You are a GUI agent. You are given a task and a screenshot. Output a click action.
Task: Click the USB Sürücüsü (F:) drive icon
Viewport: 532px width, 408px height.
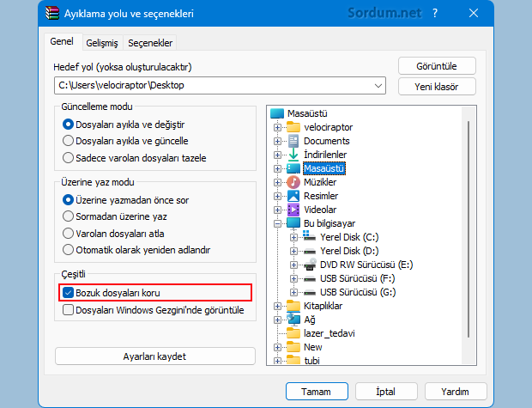[310, 279]
